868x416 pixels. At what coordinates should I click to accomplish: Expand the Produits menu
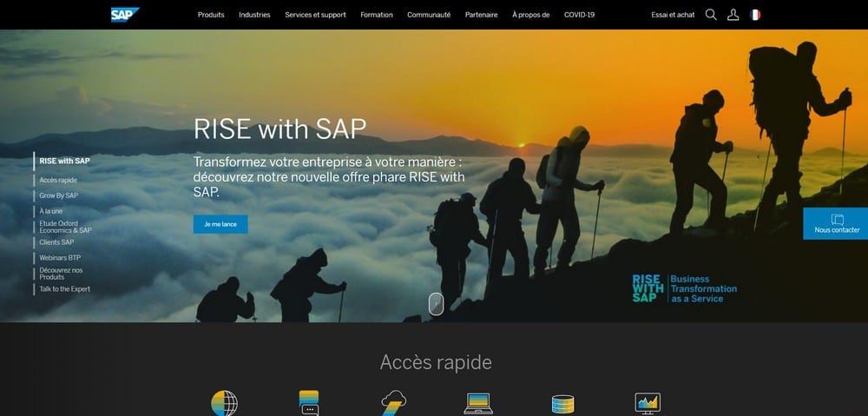(211, 15)
